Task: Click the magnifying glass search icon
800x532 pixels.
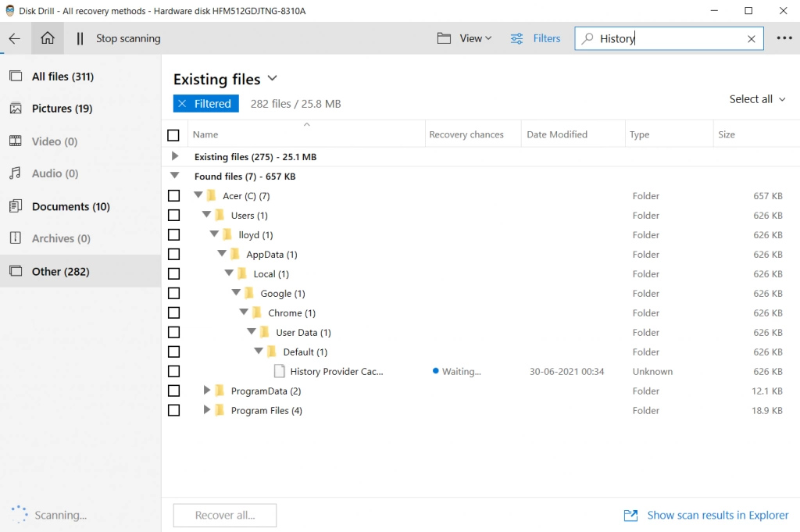Action: (x=587, y=38)
